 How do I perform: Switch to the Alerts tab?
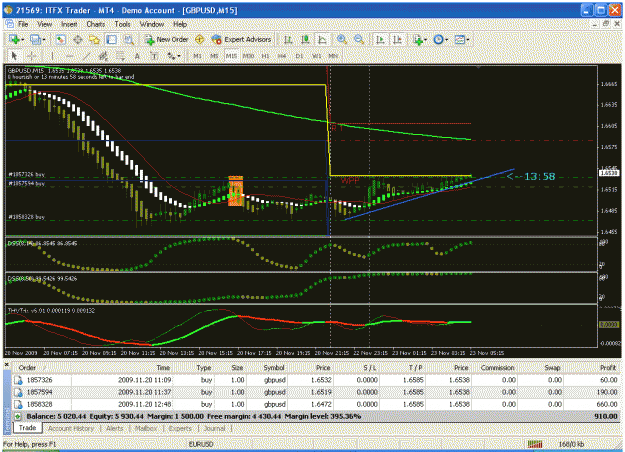click(x=114, y=428)
